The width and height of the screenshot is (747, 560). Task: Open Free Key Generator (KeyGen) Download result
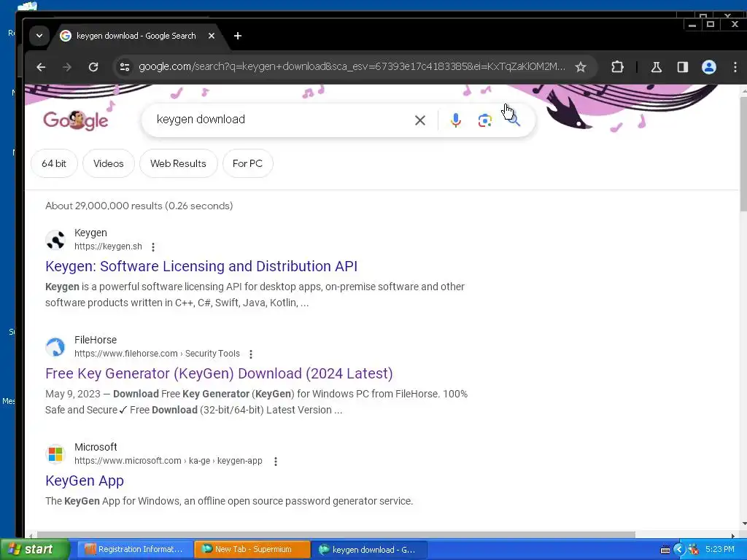pyautogui.click(x=219, y=373)
